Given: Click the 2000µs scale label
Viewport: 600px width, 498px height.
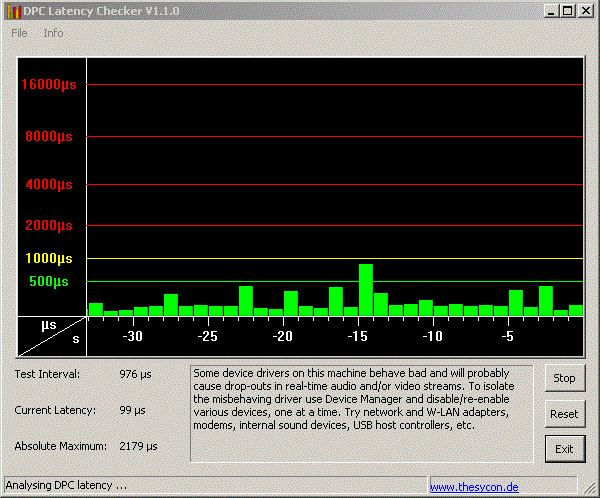Looking at the screenshot, I should [49, 225].
